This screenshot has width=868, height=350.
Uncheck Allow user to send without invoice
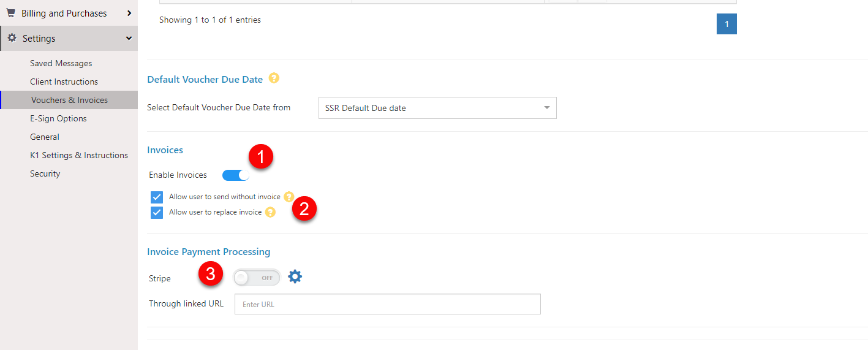[x=157, y=197]
